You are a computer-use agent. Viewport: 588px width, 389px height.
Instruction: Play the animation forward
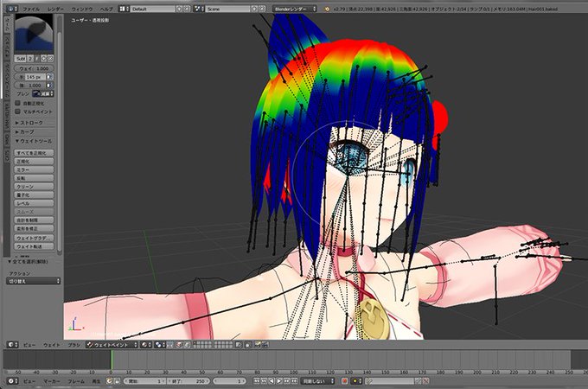point(279,380)
